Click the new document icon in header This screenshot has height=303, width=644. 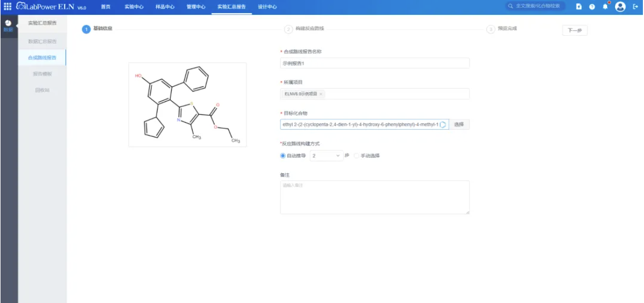[x=579, y=7]
